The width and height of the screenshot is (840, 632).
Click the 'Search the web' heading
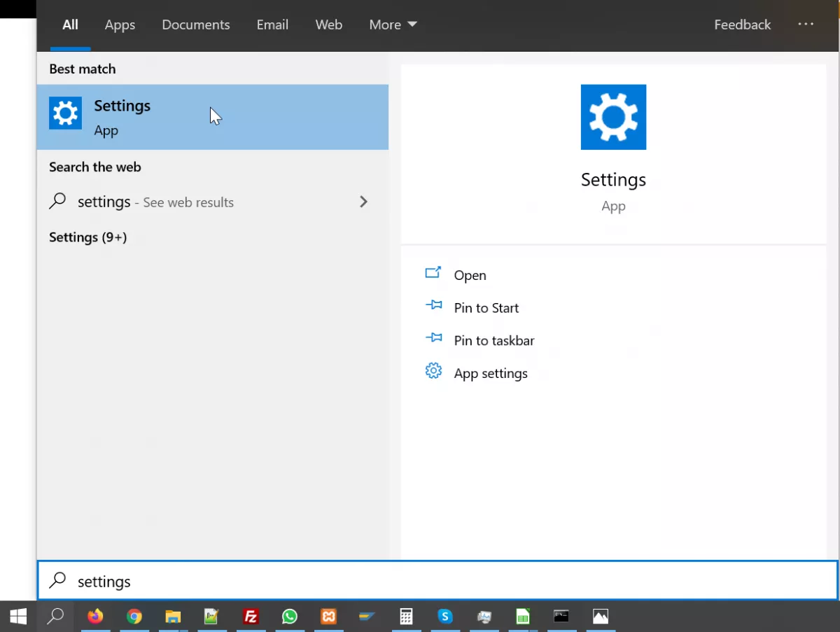[x=95, y=167]
